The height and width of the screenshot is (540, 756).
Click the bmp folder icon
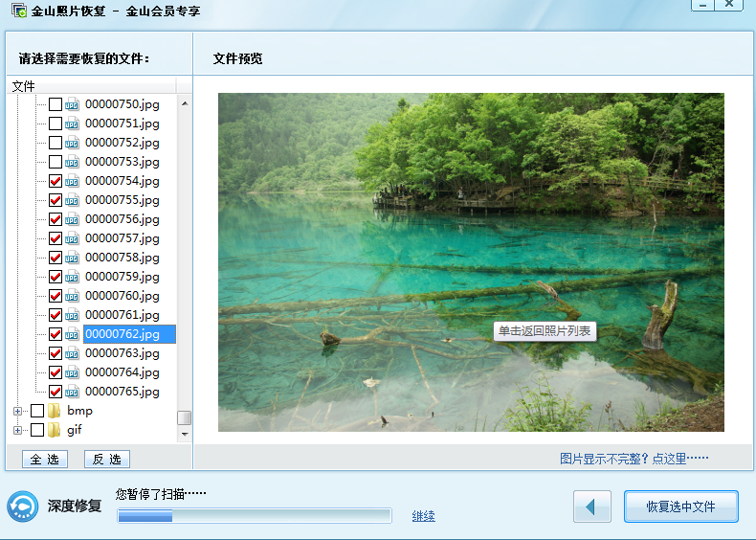tap(54, 411)
